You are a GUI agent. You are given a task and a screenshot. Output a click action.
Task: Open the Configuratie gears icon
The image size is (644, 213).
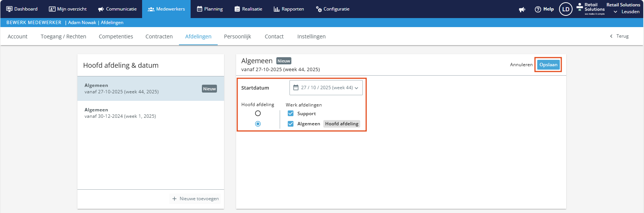pyautogui.click(x=319, y=9)
